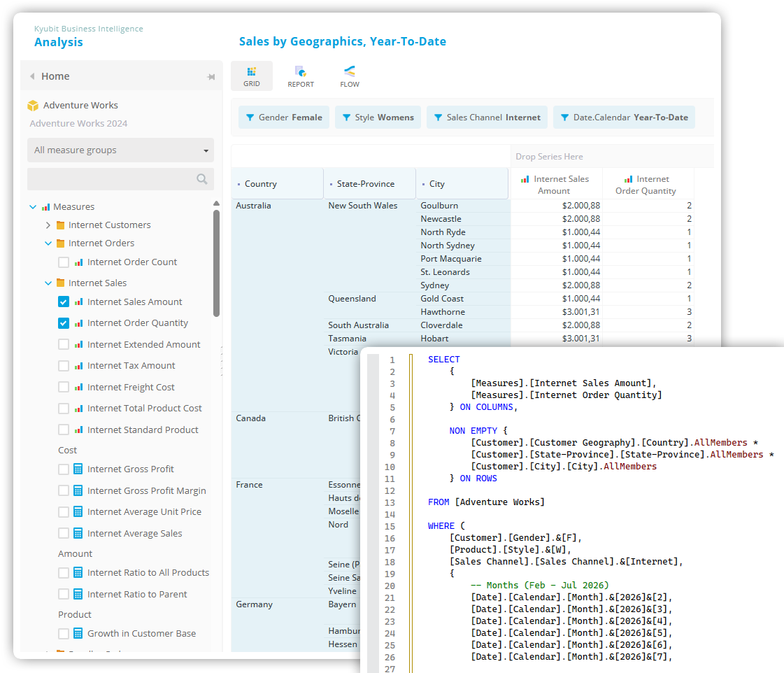
Task: Open the Date.Calendar Year-To-Date filter
Action: pyautogui.click(x=624, y=118)
